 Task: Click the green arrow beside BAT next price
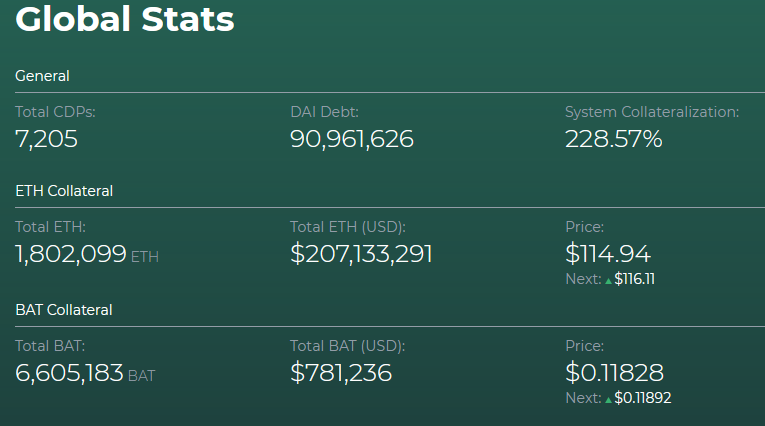click(x=608, y=400)
